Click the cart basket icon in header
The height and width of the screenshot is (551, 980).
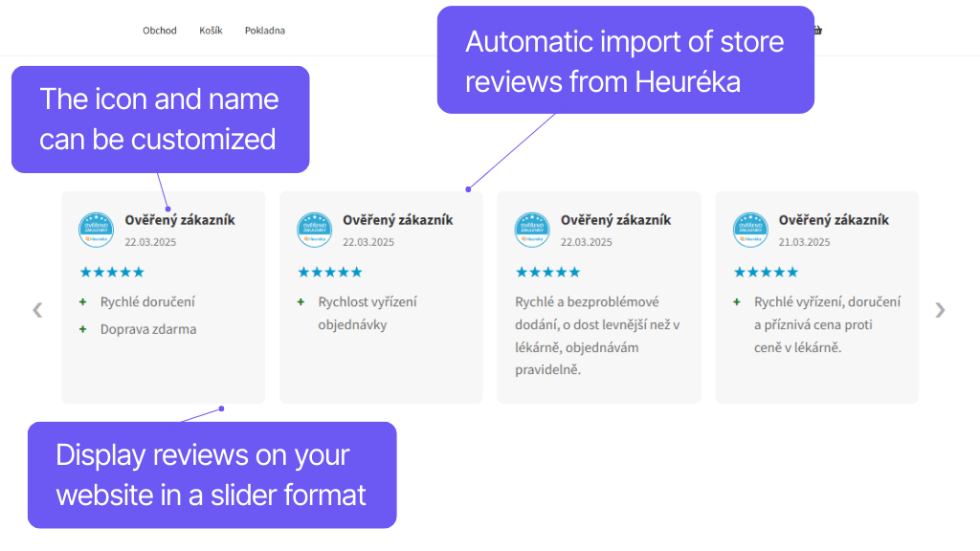pyautogui.click(x=818, y=30)
